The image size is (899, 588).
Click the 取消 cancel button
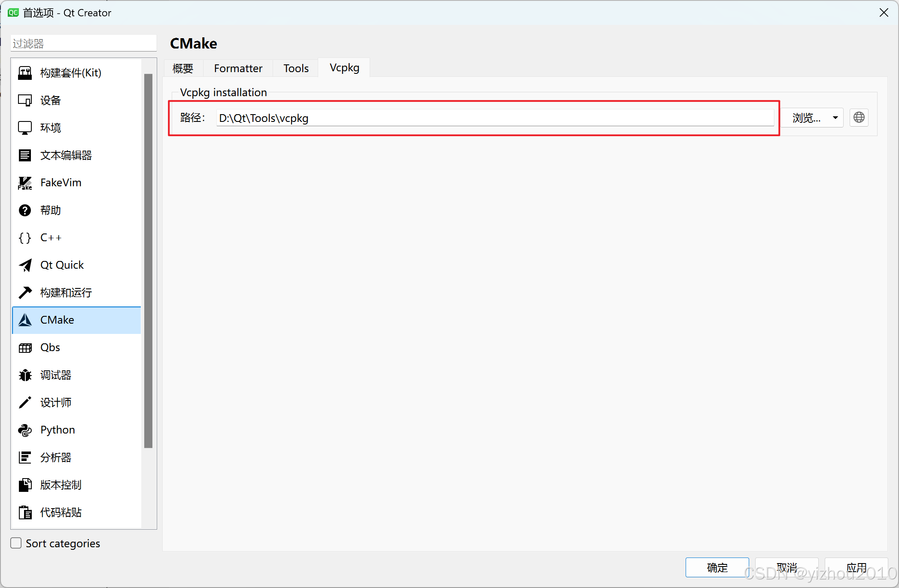[x=787, y=567]
